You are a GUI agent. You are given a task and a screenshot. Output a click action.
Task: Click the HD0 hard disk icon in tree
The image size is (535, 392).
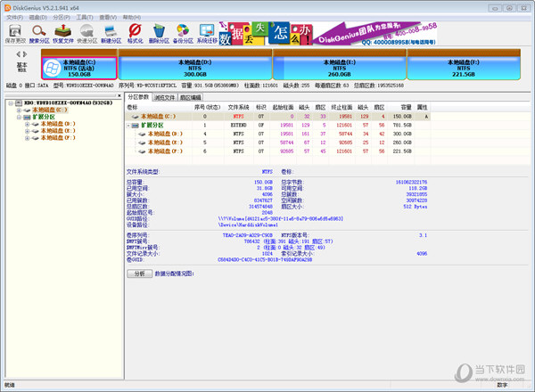(x=19, y=102)
